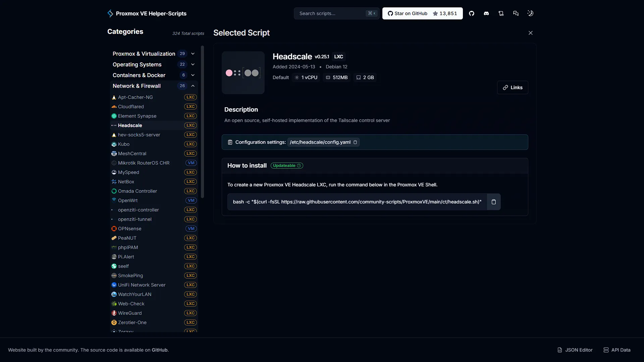
Task: Select the WireGuard script
Action: [x=154, y=313]
